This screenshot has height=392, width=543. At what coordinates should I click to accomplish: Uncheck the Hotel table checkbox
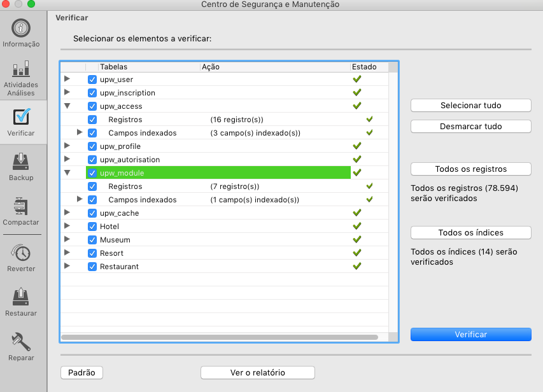click(x=92, y=227)
